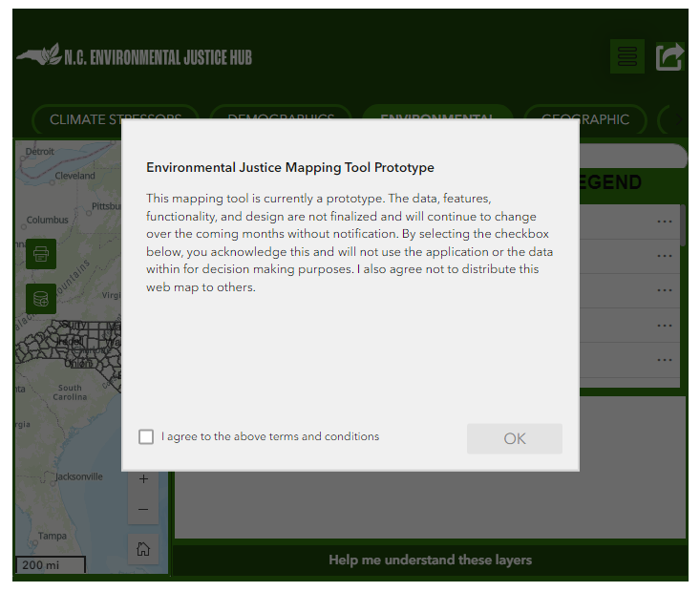Viewport: 700px width, 592px height.
Task: Switch to the Climate Stressors tab
Action: click(115, 119)
